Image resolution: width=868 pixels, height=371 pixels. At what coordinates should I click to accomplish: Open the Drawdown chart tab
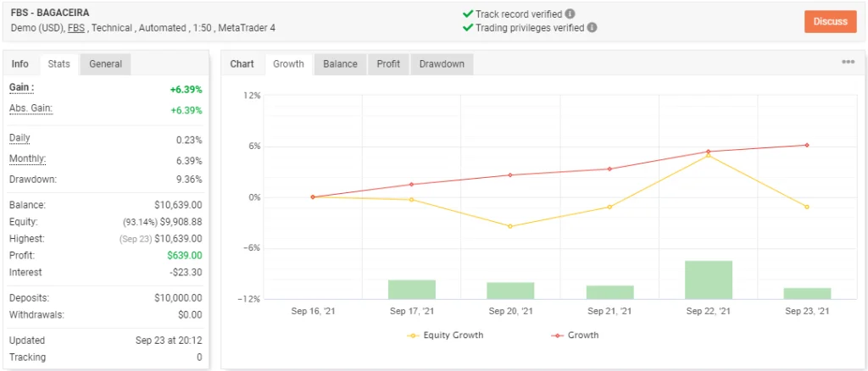click(442, 64)
